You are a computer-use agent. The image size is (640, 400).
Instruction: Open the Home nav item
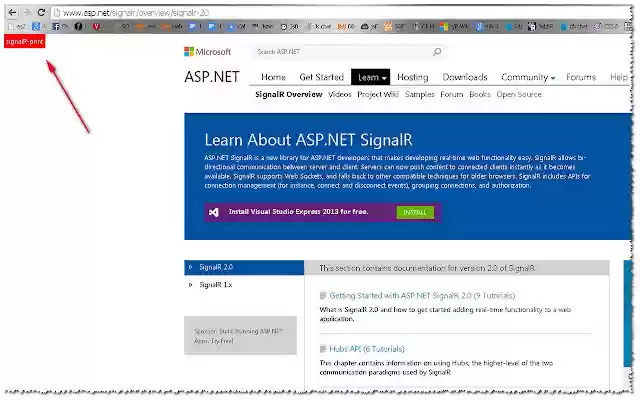click(x=273, y=77)
